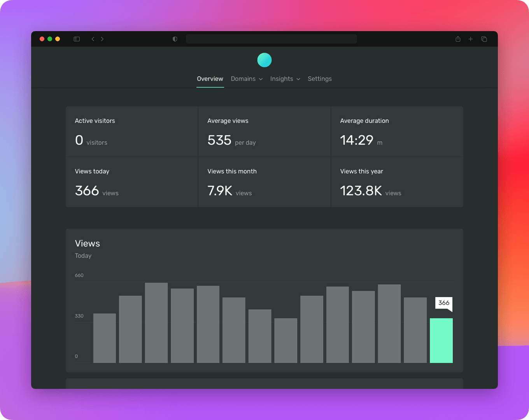
Task: Open the share icon in the toolbar
Action: pyautogui.click(x=458, y=39)
